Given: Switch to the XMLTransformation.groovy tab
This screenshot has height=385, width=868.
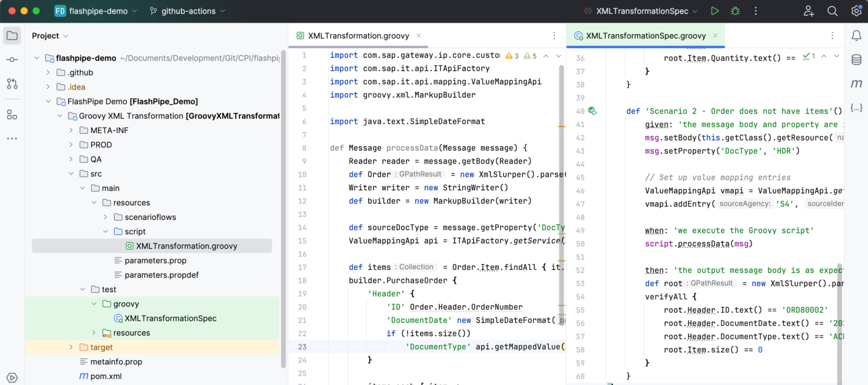Looking at the screenshot, I should tap(359, 35).
